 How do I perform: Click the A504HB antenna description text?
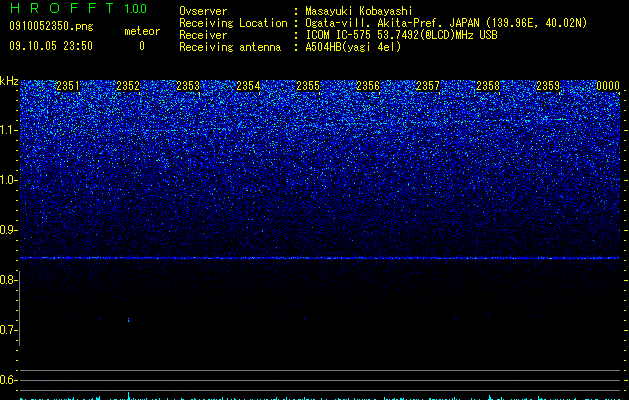click(353, 47)
